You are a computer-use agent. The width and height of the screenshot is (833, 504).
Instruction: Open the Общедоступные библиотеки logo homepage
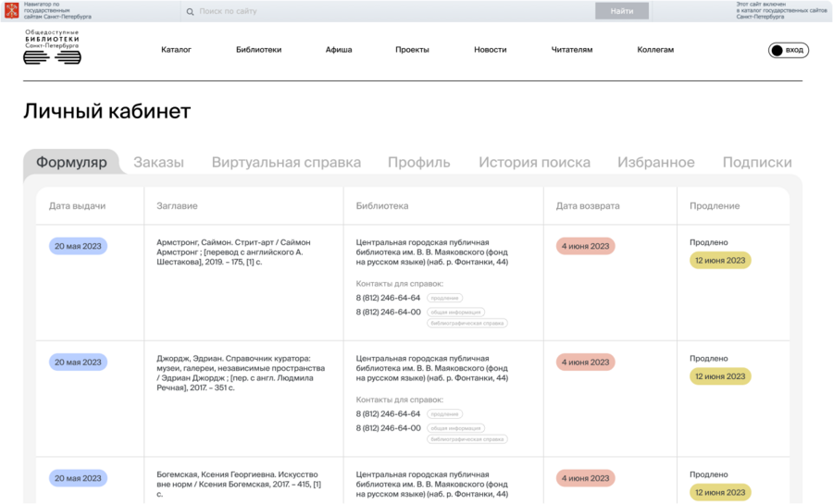tap(52, 46)
